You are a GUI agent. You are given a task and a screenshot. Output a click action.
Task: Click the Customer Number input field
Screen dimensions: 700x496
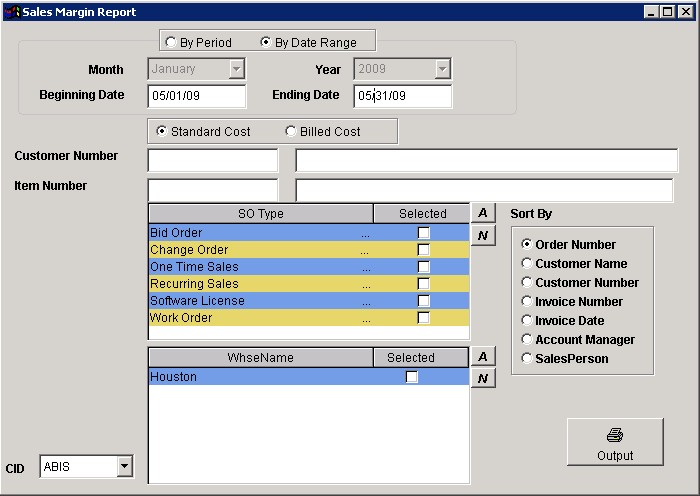pos(212,161)
